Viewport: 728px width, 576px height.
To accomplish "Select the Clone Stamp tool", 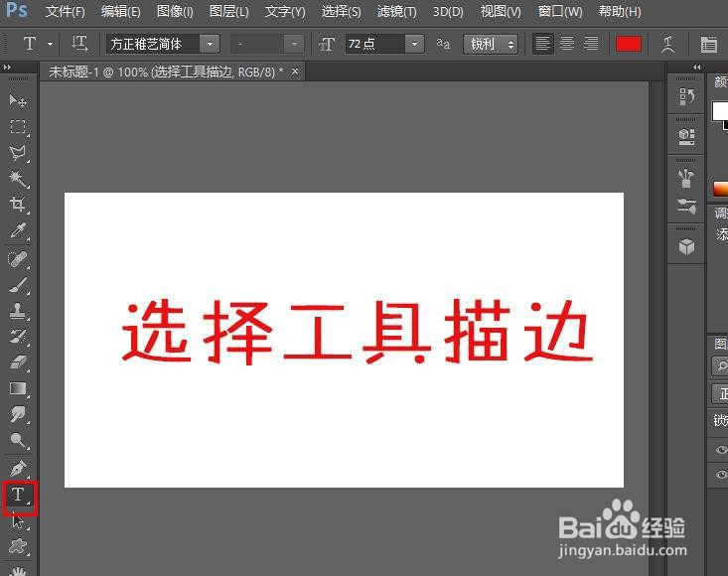I will pyautogui.click(x=18, y=311).
